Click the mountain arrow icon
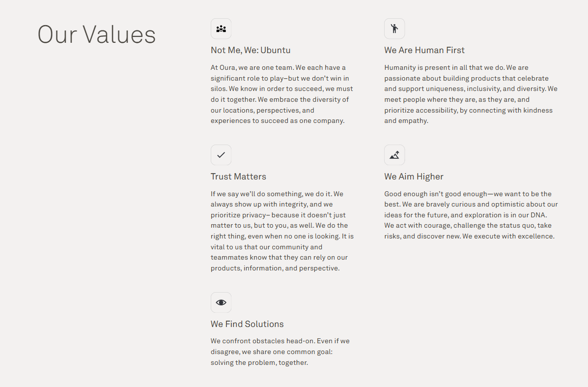 pyautogui.click(x=394, y=155)
